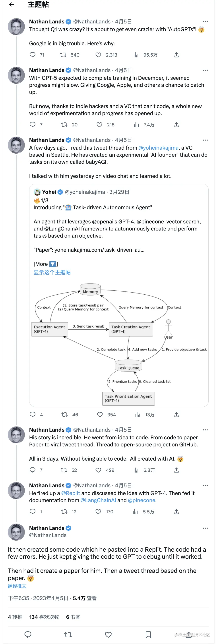The width and height of the screenshot is (217, 644).
Task: Share the tweet with 7.4万 views
Action: pyautogui.click(x=176, y=125)
